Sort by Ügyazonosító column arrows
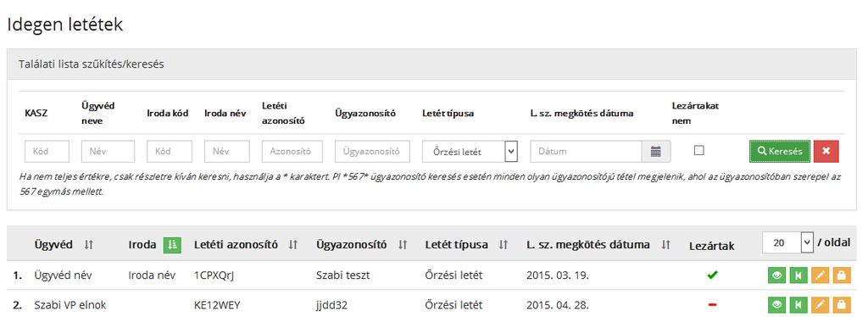 tap(403, 245)
